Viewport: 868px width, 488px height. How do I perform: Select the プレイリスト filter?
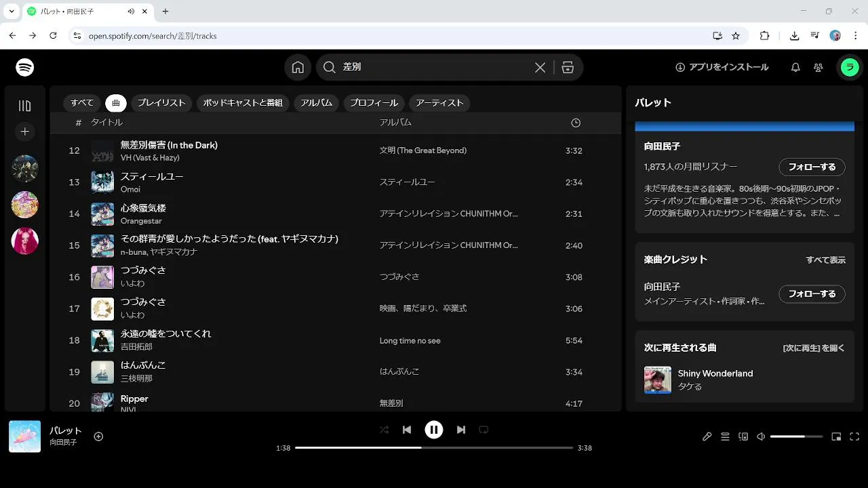coord(161,103)
